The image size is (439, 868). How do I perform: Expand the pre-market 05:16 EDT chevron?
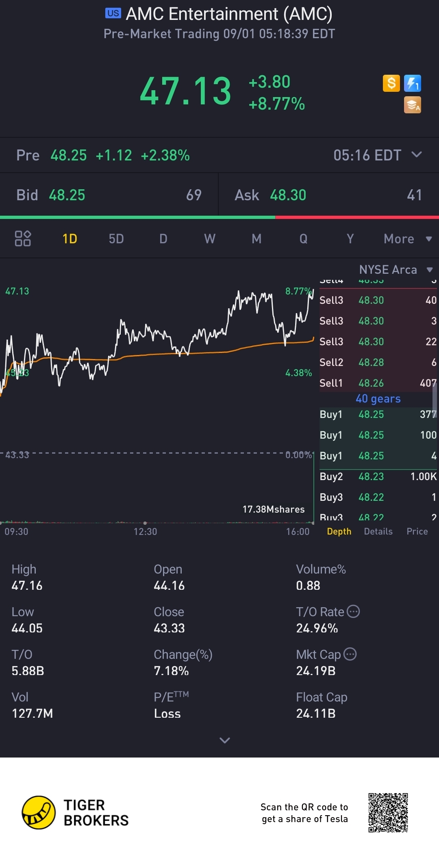coord(417,154)
